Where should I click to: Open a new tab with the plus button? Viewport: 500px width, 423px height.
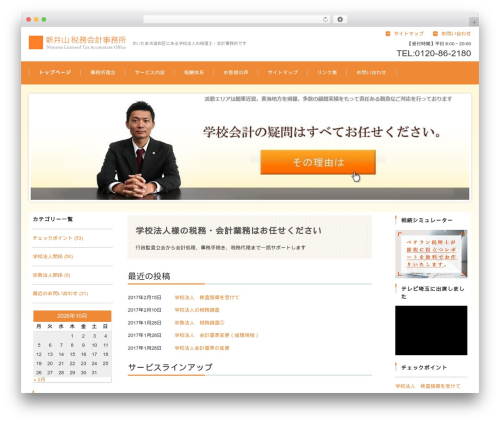tap(474, 22)
